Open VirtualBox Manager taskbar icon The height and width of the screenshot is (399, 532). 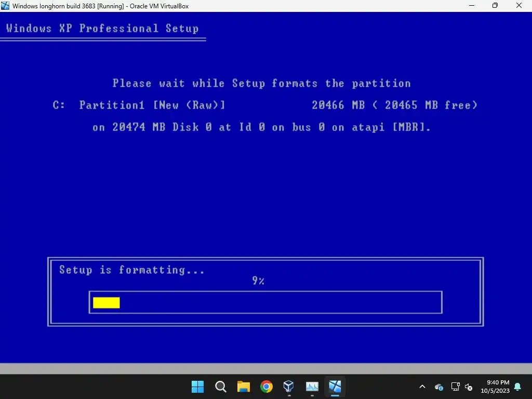click(289, 387)
